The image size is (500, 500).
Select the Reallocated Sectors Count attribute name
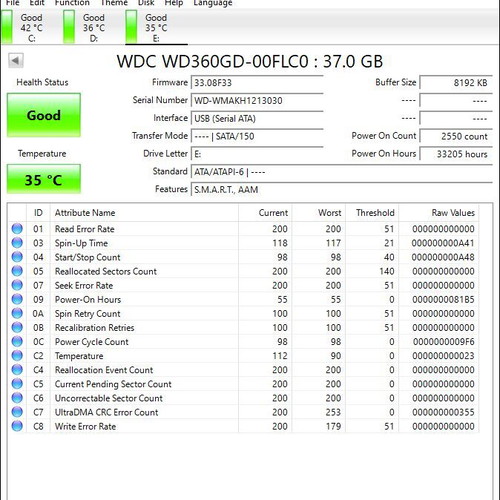pyautogui.click(x=105, y=271)
